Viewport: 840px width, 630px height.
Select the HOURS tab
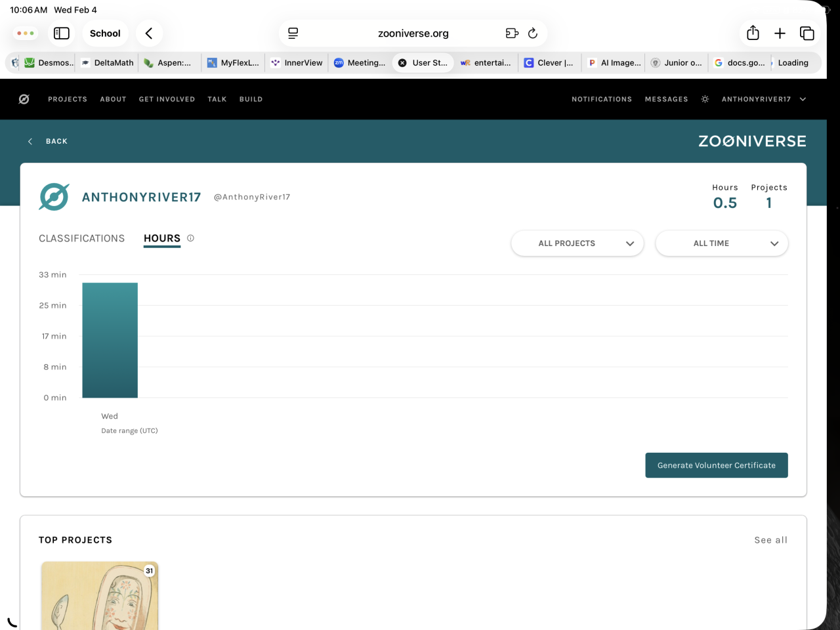pos(162,238)
